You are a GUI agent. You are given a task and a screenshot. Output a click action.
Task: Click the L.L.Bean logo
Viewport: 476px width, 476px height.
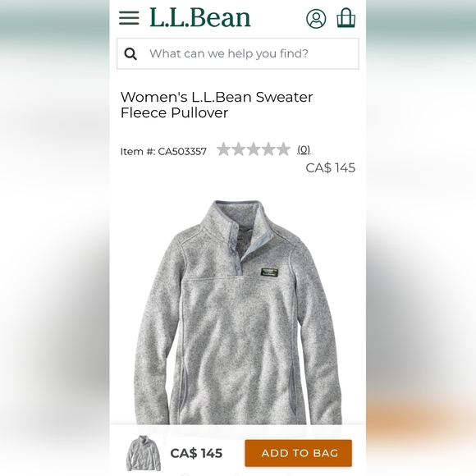(200, 17)
